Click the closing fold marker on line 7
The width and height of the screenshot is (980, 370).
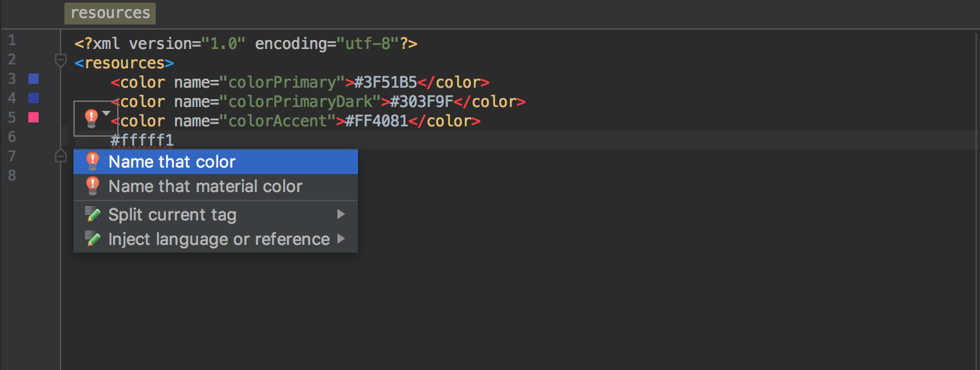coord(61,156)
